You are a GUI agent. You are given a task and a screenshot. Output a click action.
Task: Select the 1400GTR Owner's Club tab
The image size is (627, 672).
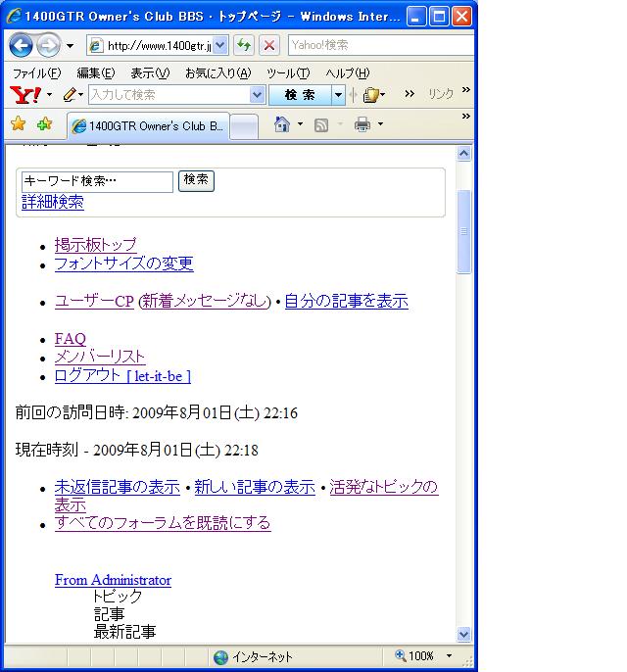[x=147, y=126]
